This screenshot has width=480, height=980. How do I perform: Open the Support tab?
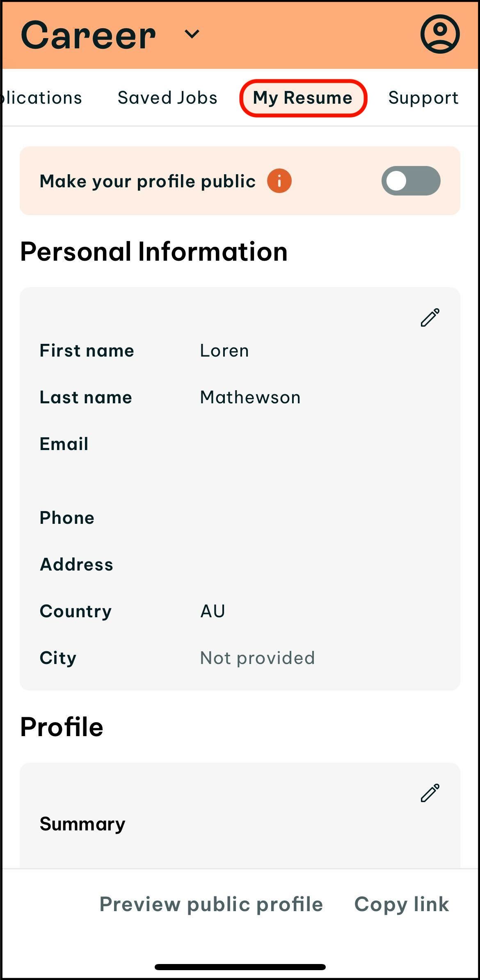[423, 98]
